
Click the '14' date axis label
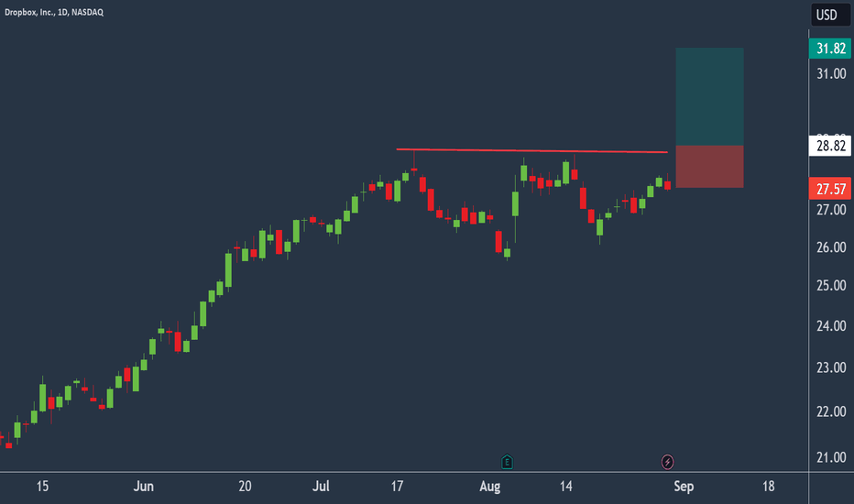[x=566, y=486]
